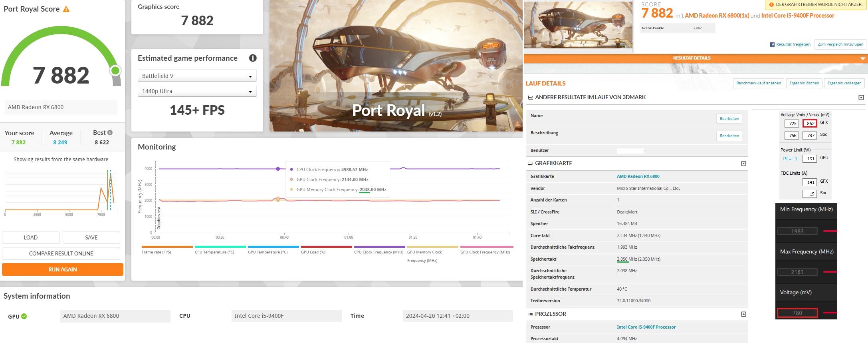Click the Time field 2024-04-20 12:41

coord(458,316)
